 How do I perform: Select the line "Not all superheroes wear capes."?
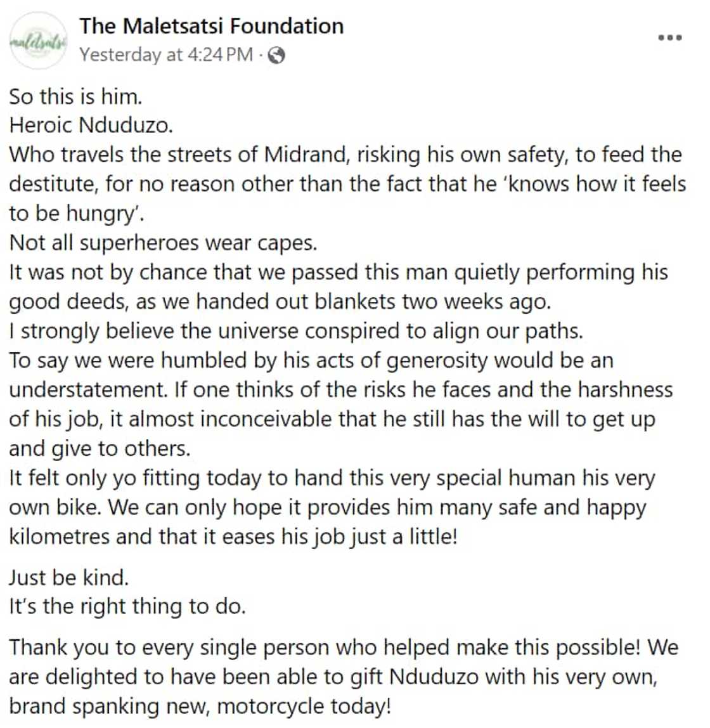point(163,243)
